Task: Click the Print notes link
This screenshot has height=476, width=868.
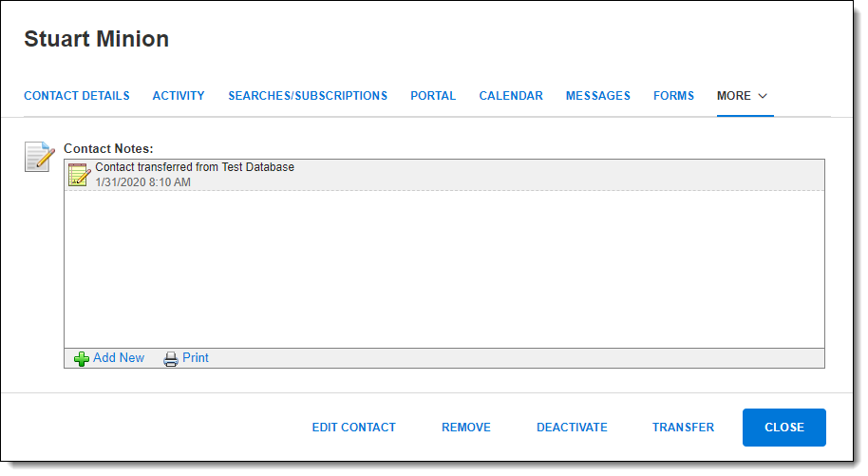Action: 196,358
